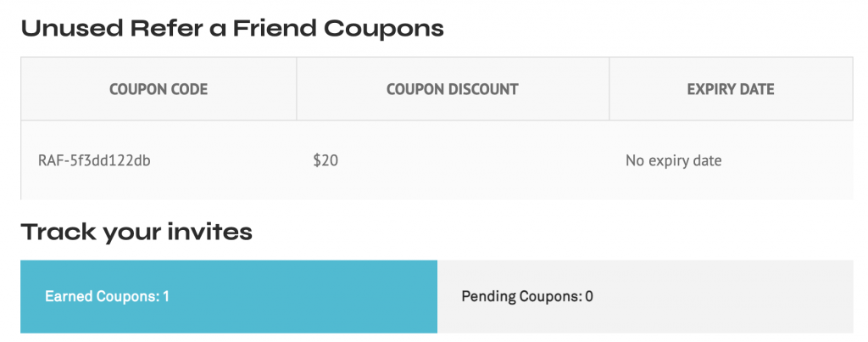Click the Track your invites heading

click(x=136, y=232)
